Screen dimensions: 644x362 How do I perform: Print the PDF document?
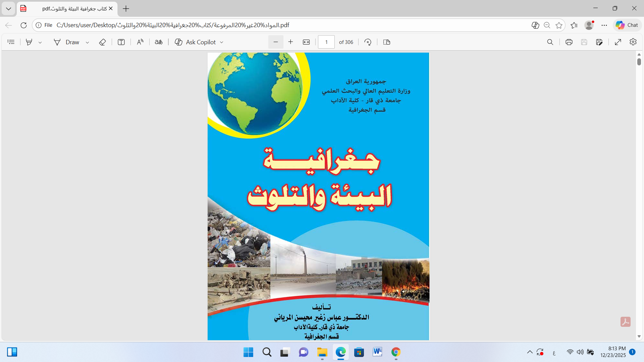[569, 42]
